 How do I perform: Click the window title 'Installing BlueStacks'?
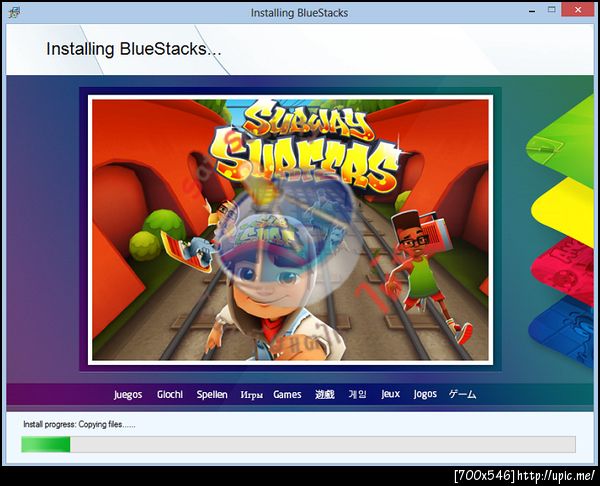point(299,13)
